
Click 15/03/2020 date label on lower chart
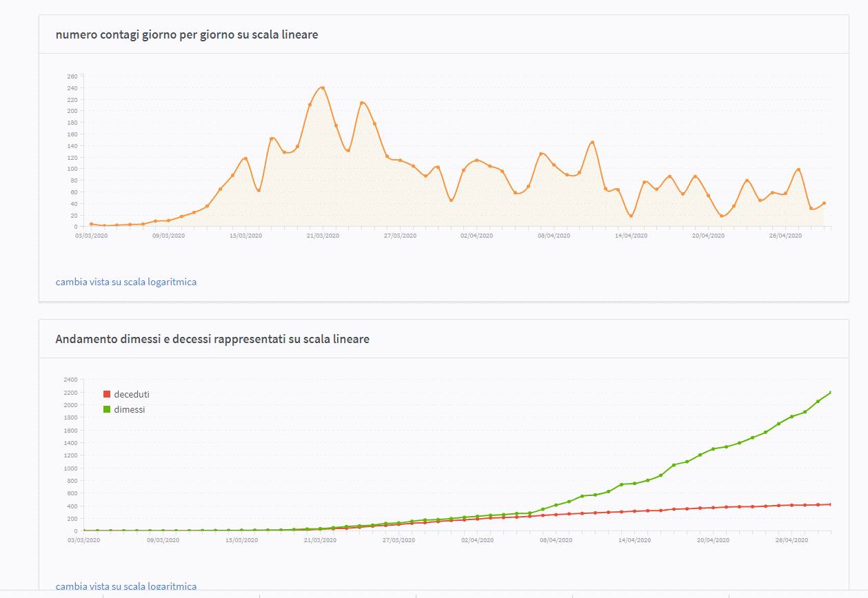click(x=241, y=540)
